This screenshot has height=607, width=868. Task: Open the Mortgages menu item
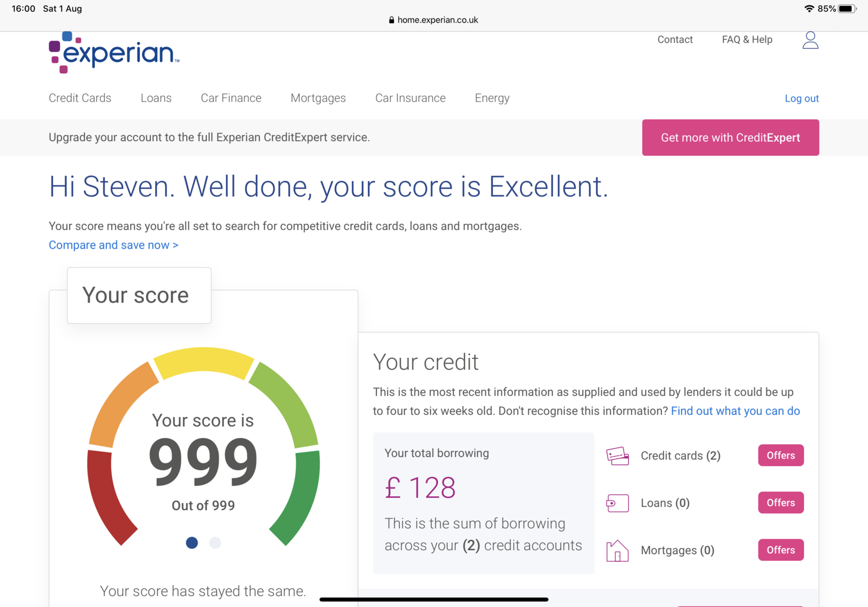(318, 98)
